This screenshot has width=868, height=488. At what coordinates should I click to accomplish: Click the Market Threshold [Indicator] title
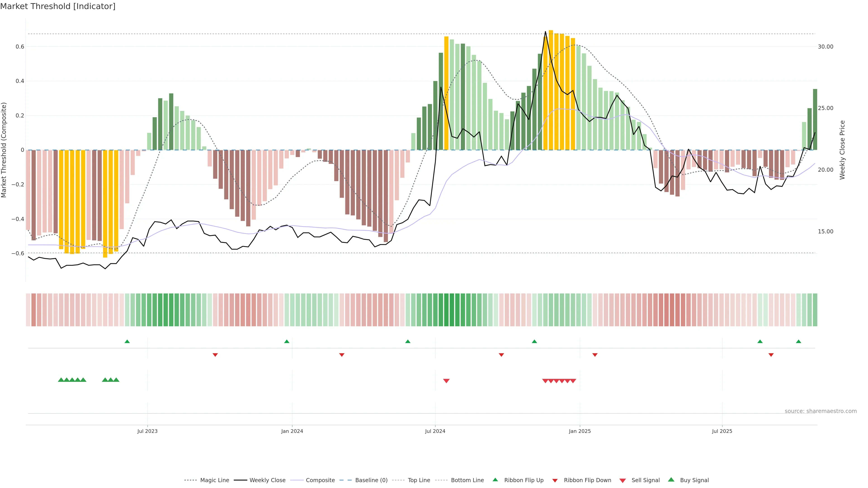coord(58,6)
